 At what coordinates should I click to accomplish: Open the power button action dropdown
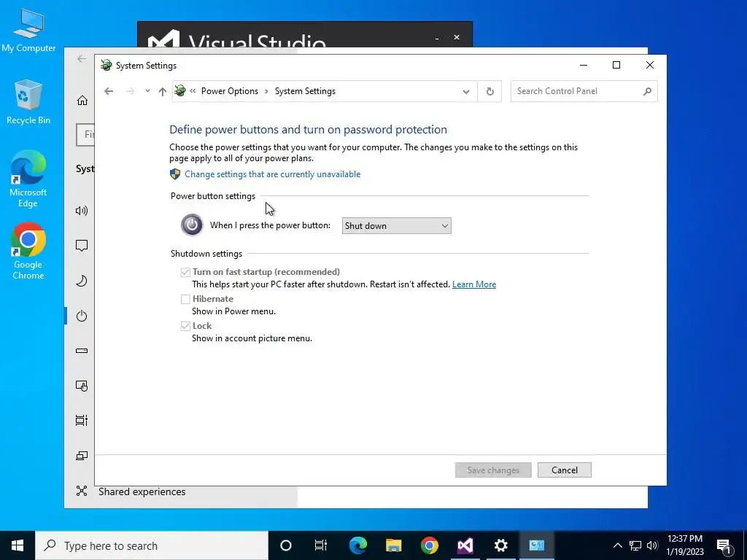pos(396,226)
